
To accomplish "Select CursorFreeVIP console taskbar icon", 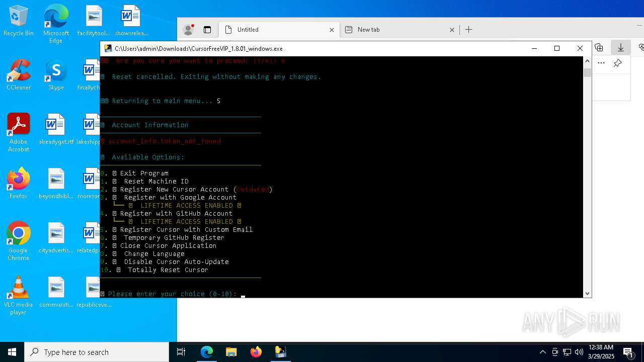I will [x=281, y=352].
